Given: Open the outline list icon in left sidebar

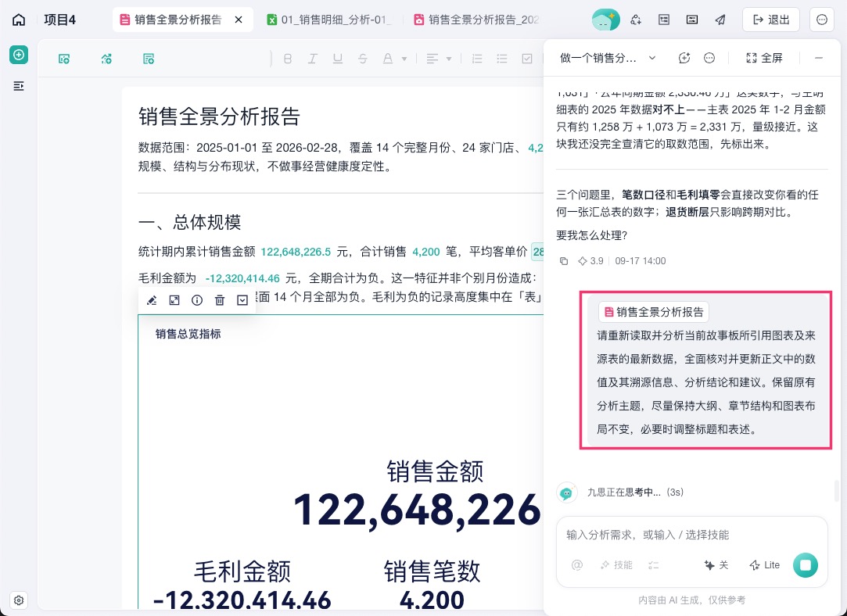Looking at the screenshot, I should click(x=19, y=86).
